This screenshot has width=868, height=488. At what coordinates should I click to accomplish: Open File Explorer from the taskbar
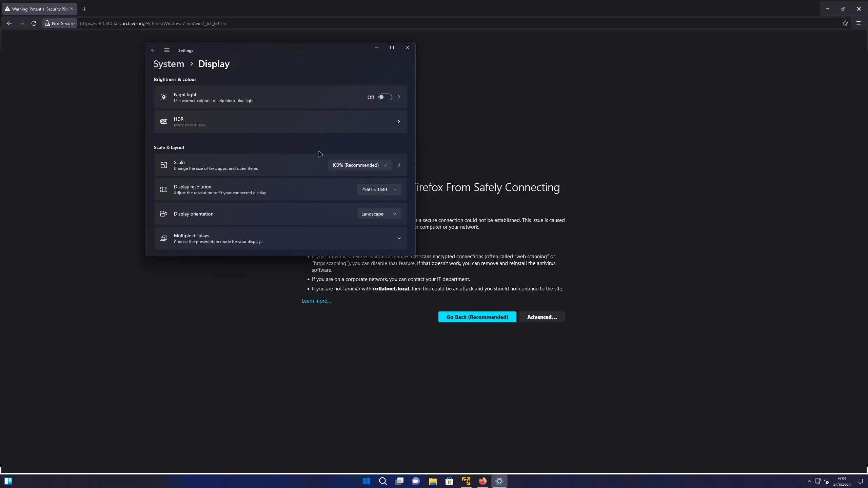[433, 481]
